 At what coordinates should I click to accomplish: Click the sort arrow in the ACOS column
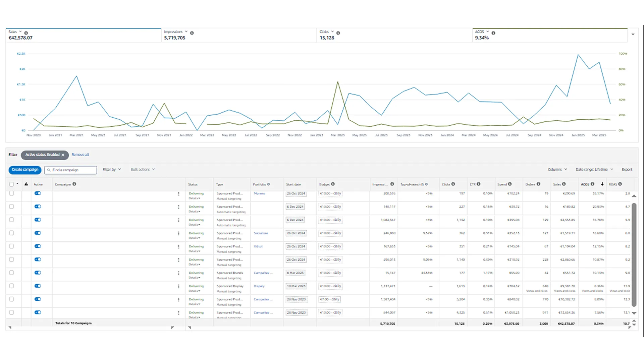pos(602,184)
